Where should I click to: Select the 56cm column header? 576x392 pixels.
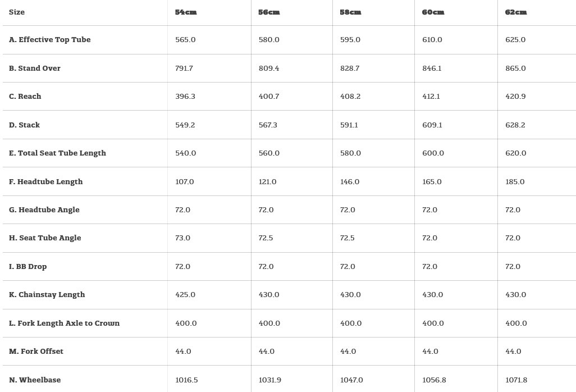[269, 12]
